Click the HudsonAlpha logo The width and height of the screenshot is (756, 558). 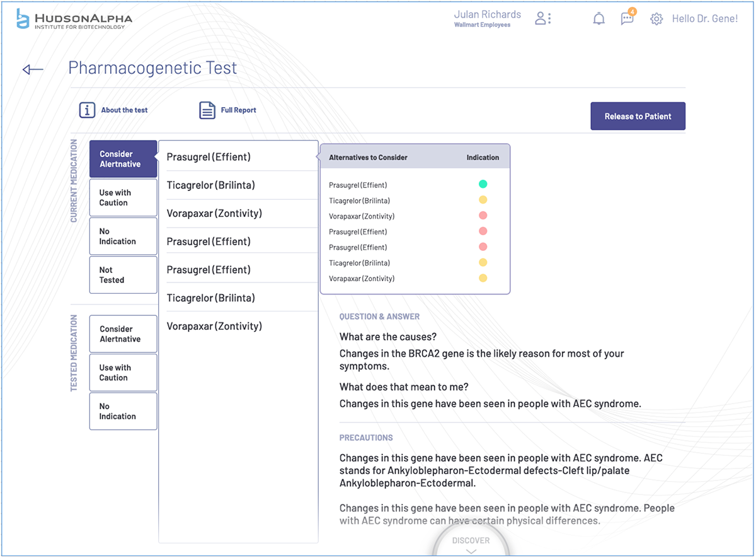coord(74,20)
